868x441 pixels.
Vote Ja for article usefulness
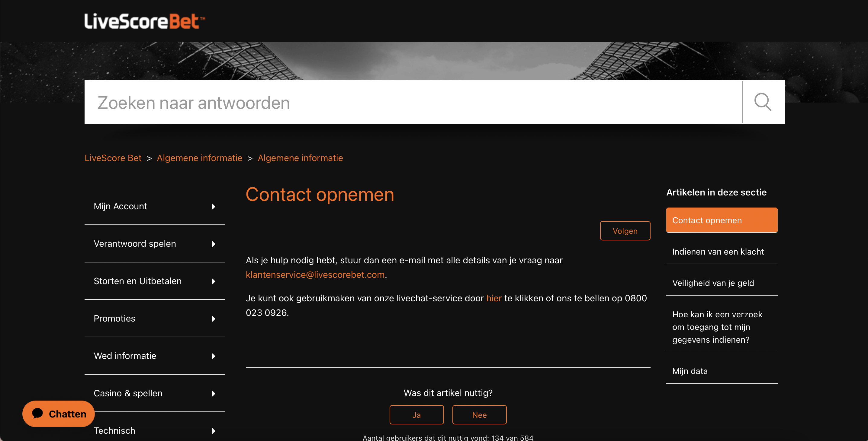point(416,415)
